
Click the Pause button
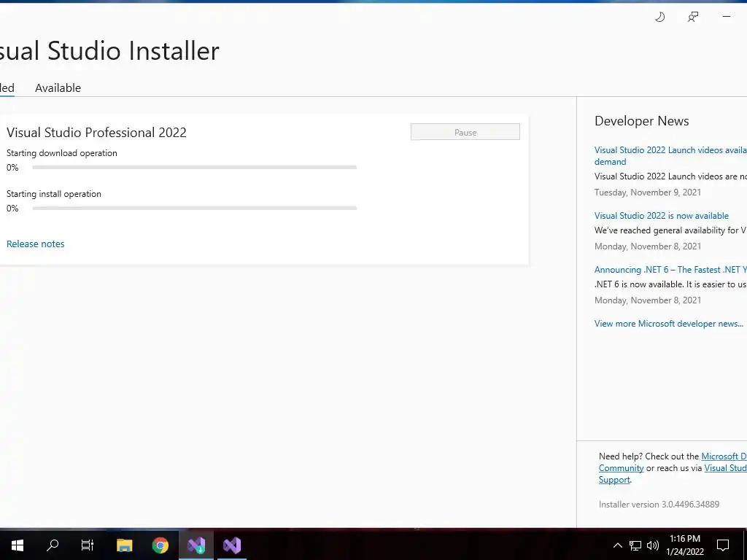[x=465, y=132]
